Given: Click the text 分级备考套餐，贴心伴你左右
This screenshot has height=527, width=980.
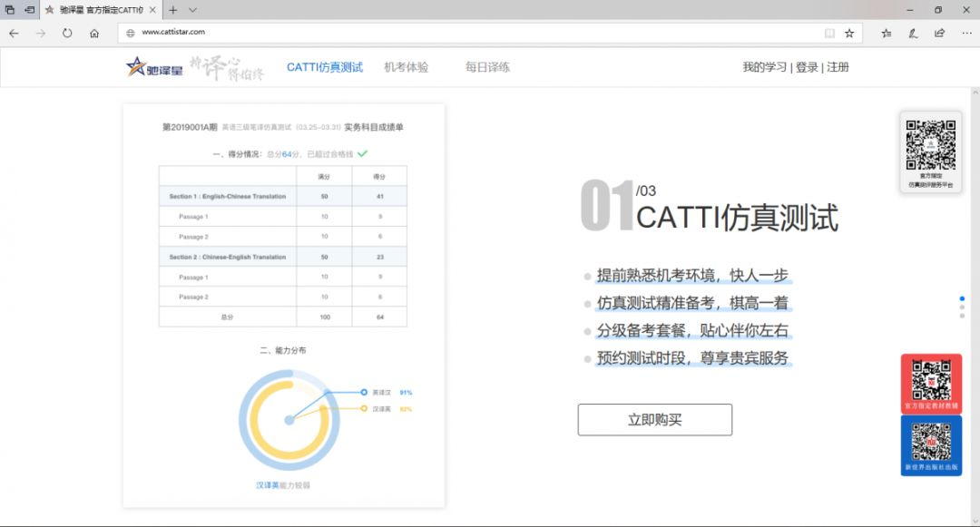Looking at the screenshot, I should click(x=692, y=330).
